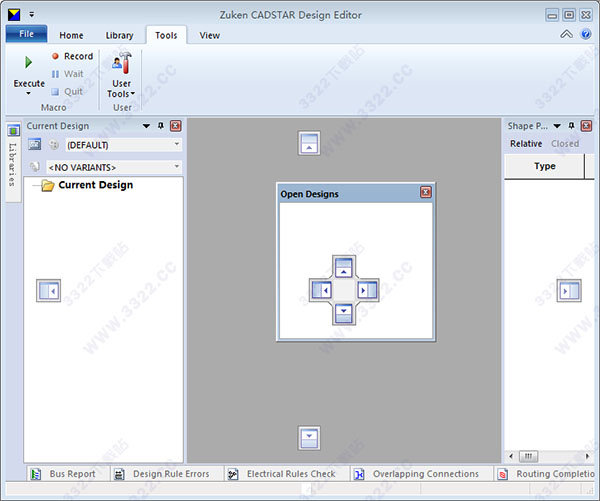This screenshot has height=501, width=600.
Task: Toggle Relative option in Shape panel
Action: click(x=526, y=144)
